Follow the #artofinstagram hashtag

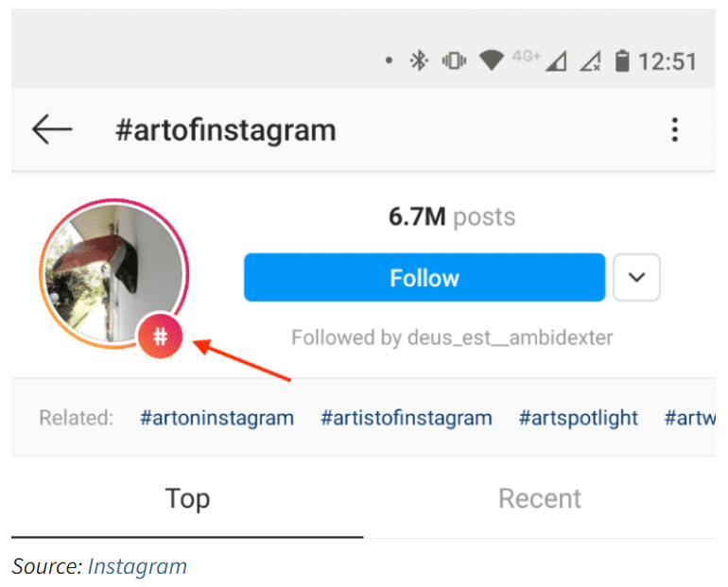425,278
